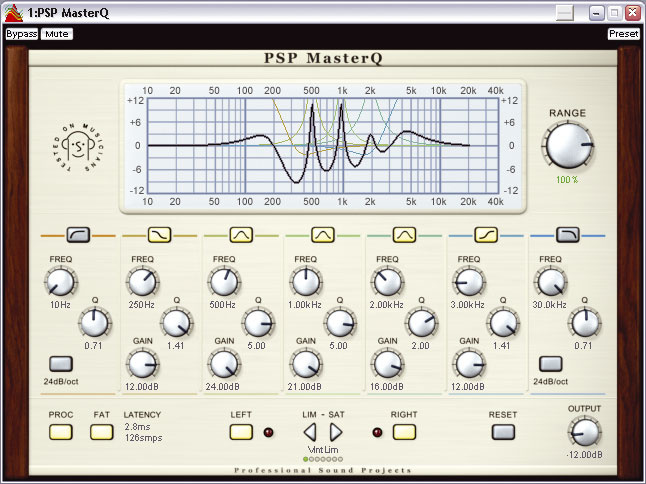
Task: Toggle the high-shelf band icon
Action: click(486, 235)
